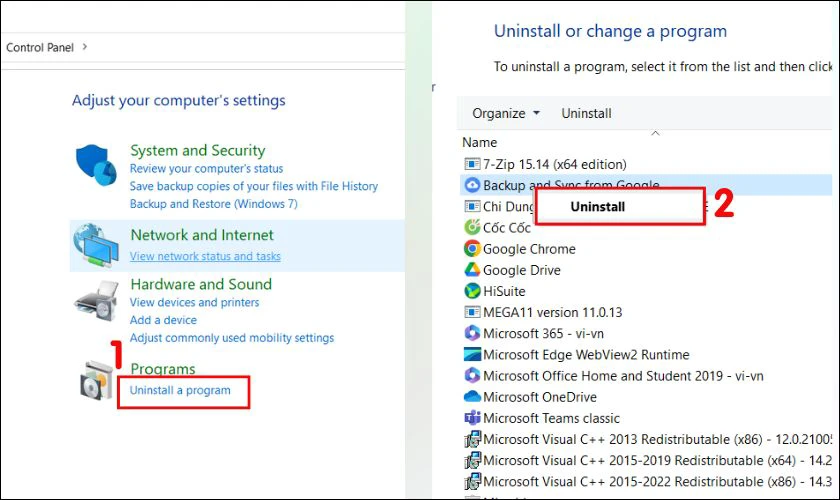Select Microsoft Office Home and Student 2019

point(623,376)
